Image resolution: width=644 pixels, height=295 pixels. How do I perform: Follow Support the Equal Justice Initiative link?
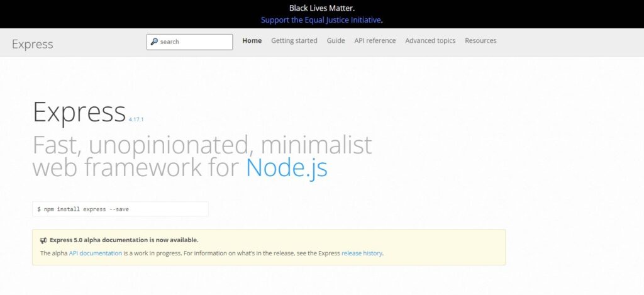321,19
